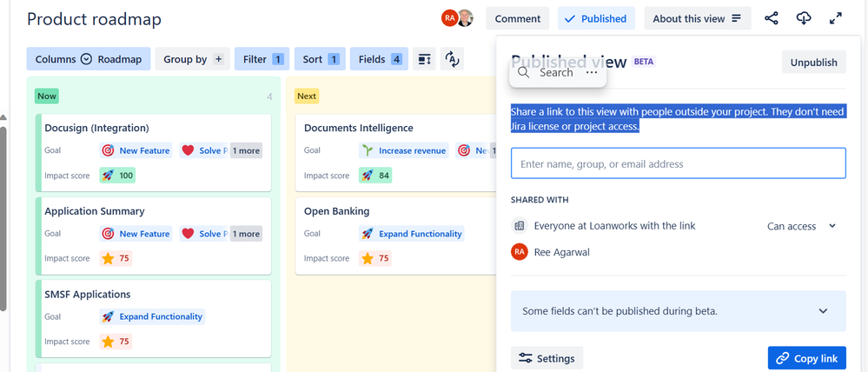This screenshot has width=868, height=372.
Task: Click the heart icon on Application Summary goal
Action: pos(188,234)
